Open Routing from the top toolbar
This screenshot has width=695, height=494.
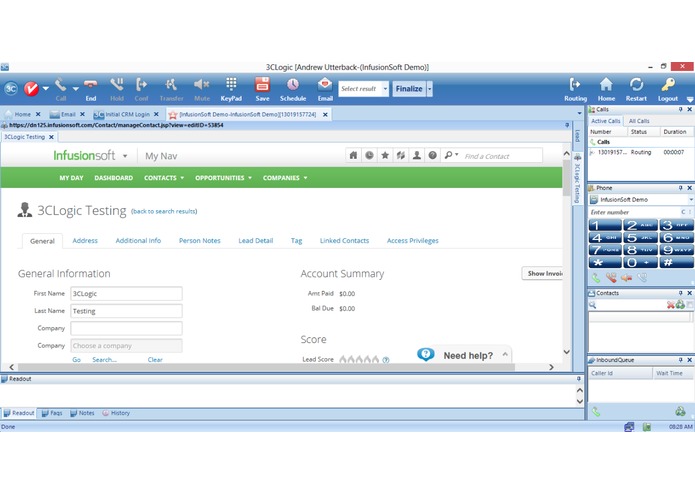[x=575, y=89]
